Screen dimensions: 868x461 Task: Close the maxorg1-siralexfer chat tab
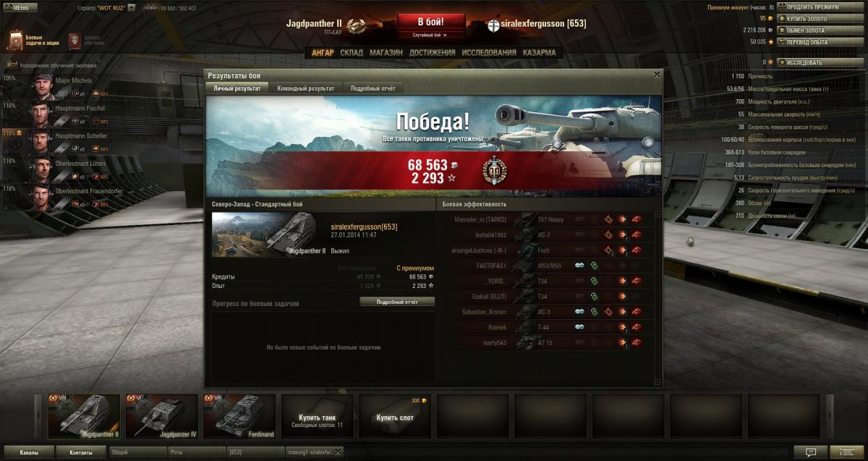[337, 452]
